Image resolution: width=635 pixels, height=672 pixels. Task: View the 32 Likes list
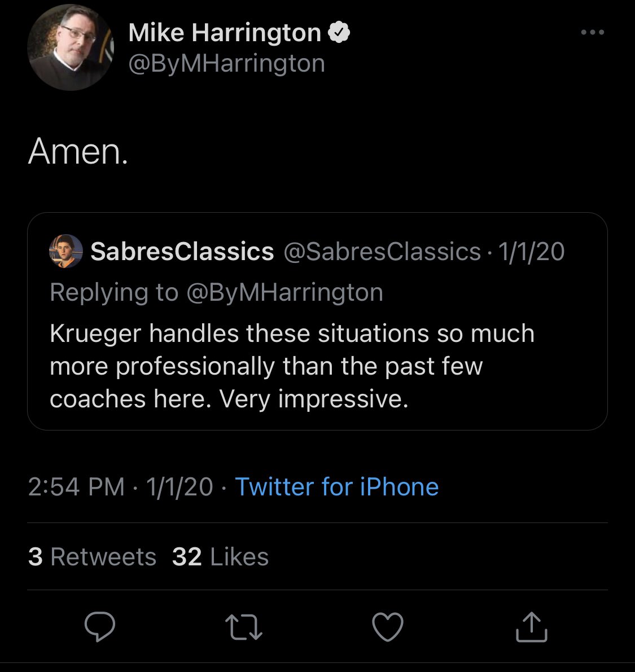pyautogui.click(x=220, y=557)
